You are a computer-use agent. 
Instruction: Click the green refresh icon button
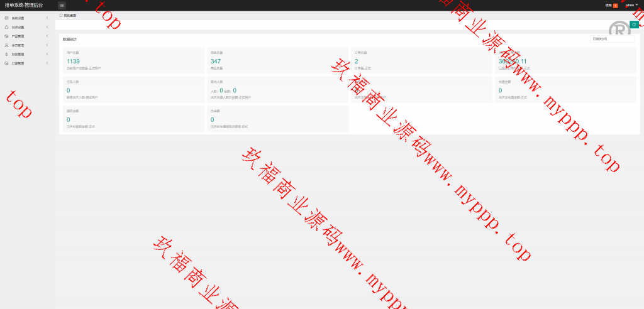pos(634,24)
